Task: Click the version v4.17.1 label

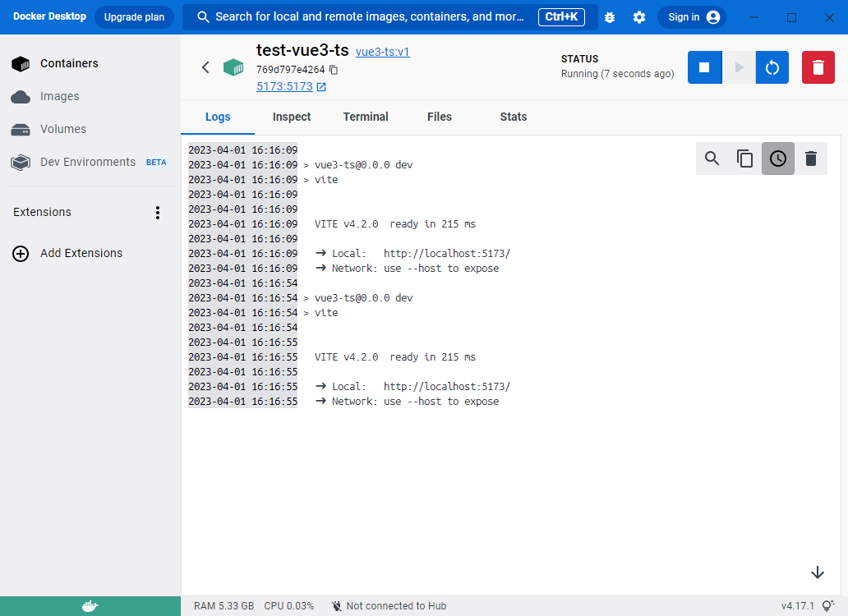Action: [x=797, y=606]
